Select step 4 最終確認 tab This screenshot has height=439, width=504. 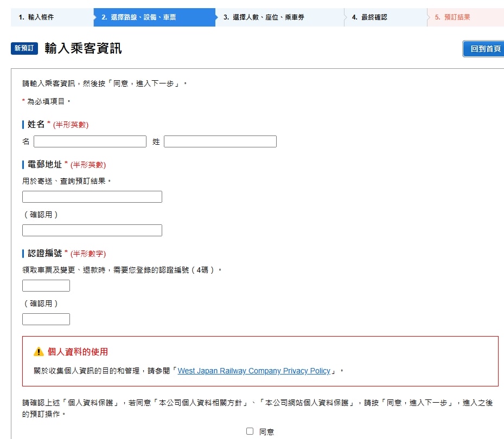[x=386, y=17]
